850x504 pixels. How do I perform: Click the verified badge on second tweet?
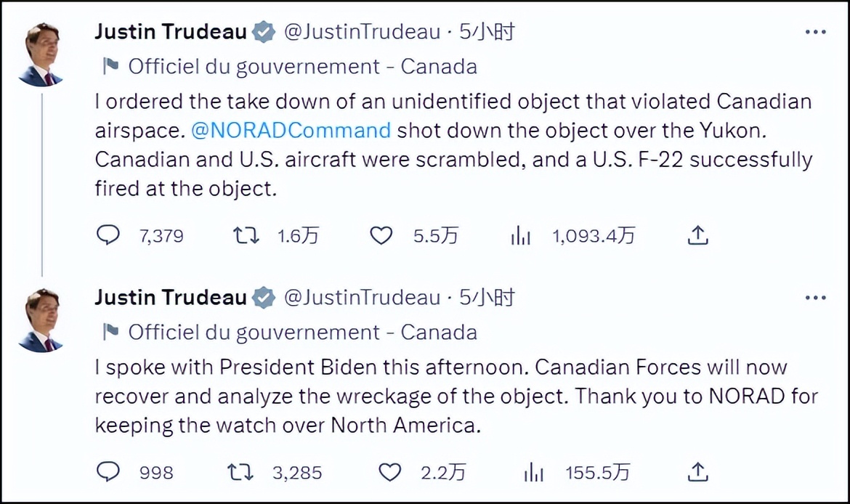click(x=264, y=298)
